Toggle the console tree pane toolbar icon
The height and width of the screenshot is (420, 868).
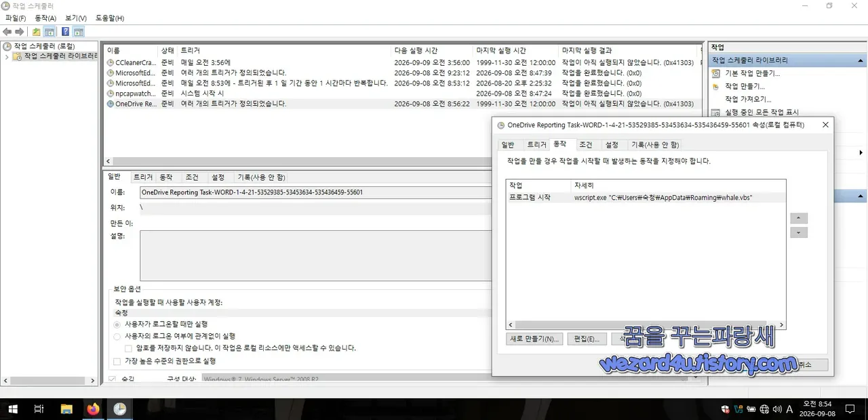click(x=49, y=32)
